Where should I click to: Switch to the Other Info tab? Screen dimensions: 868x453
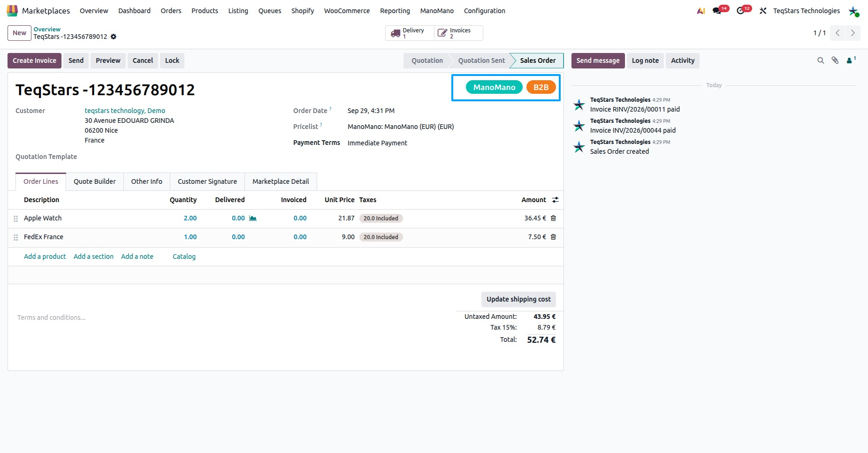coord(146,181)
